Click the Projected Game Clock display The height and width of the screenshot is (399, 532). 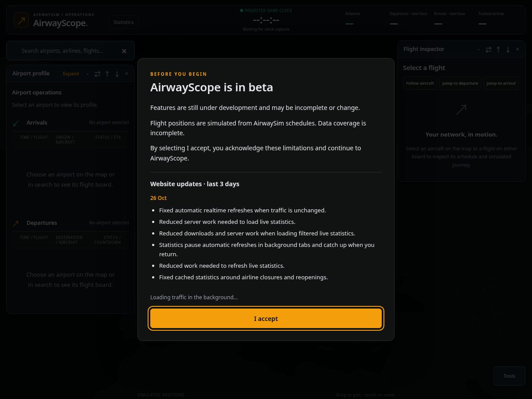click(266, 20)
